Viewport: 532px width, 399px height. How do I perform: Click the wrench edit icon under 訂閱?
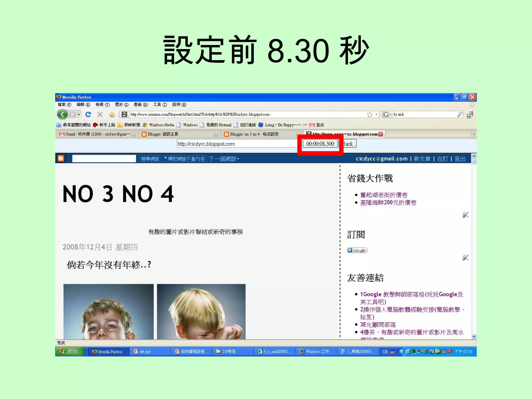pyautogui.click(x=465, y=258)
